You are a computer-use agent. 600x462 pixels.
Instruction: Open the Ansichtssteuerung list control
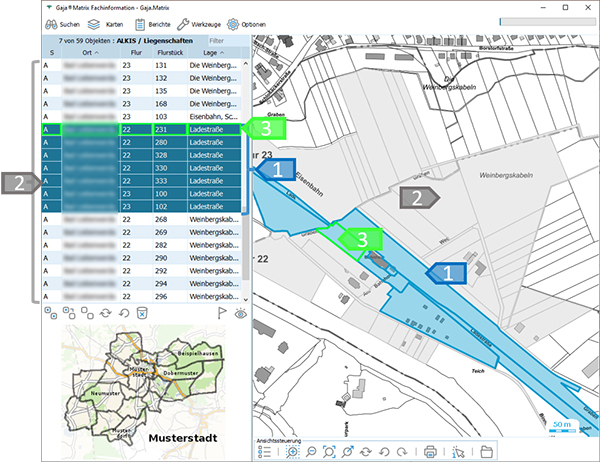point(265,451)
